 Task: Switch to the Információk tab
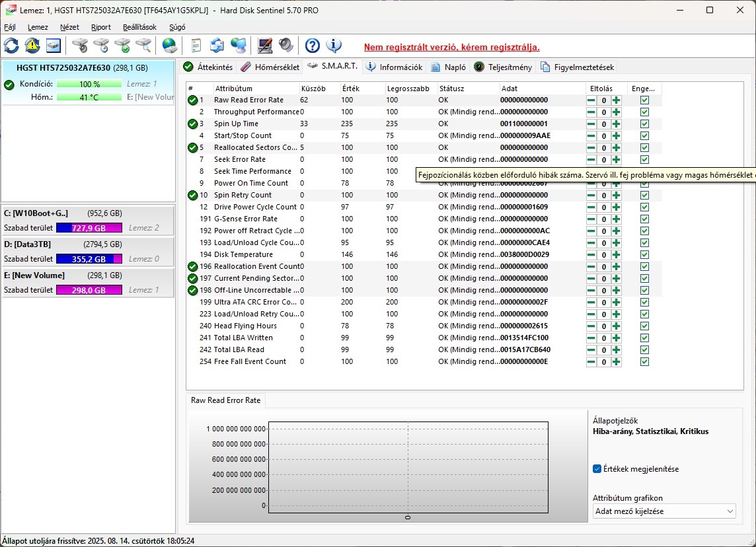tap(394, 67)
